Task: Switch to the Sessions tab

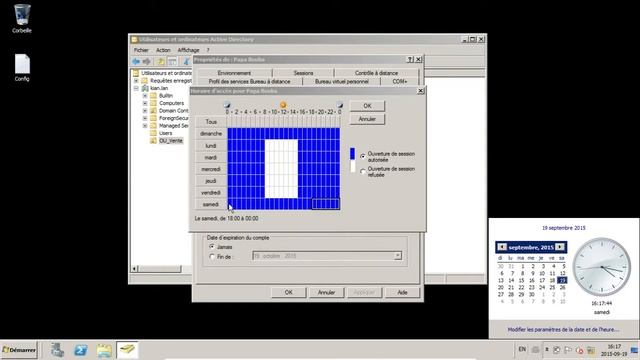Action: [x=303, y=73]
